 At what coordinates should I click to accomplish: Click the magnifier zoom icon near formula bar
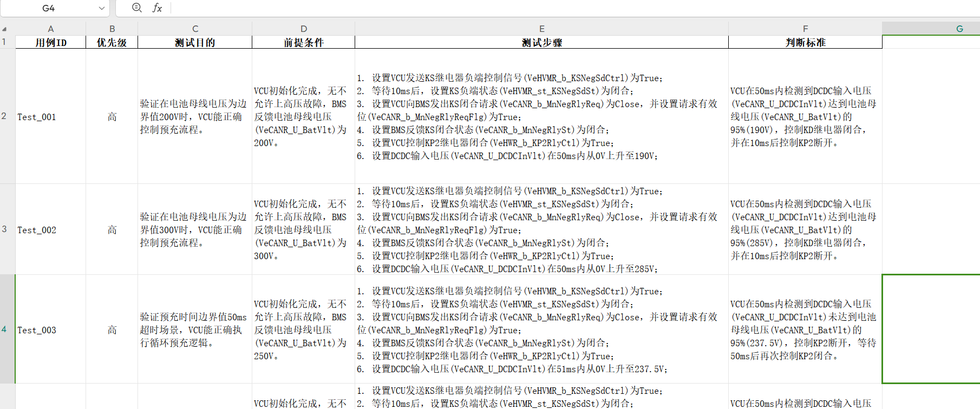tap(137, 8)
